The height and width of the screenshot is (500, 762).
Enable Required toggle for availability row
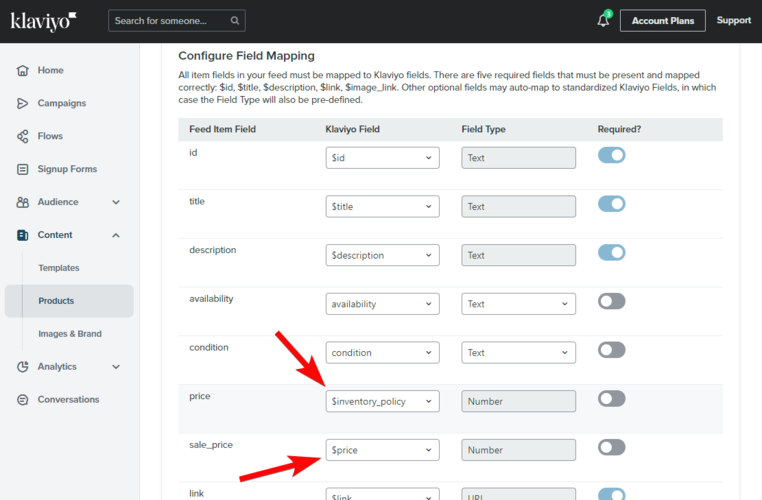coord(611,302)
